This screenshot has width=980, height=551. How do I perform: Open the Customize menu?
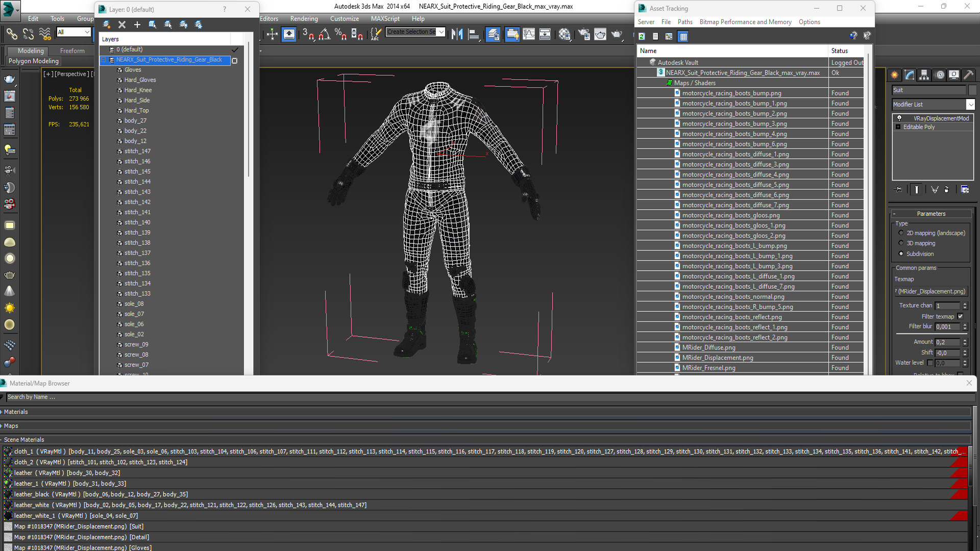tap(344, 18)
